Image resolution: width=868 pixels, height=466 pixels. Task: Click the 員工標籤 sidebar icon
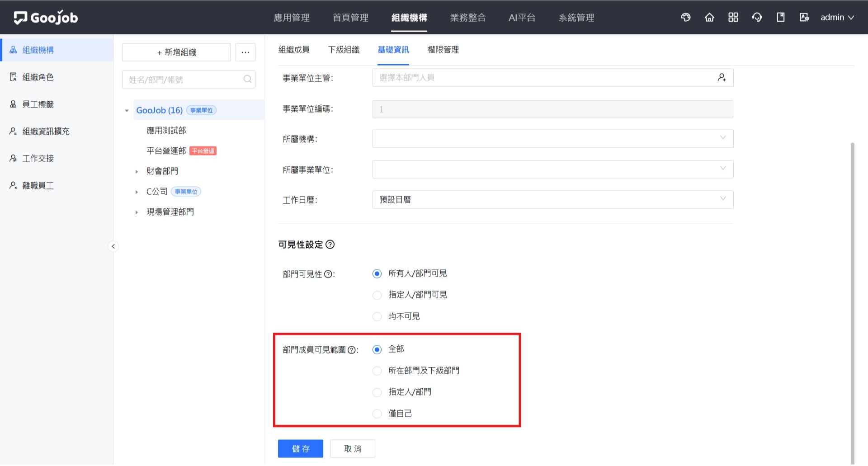click(x=13, y=104)
